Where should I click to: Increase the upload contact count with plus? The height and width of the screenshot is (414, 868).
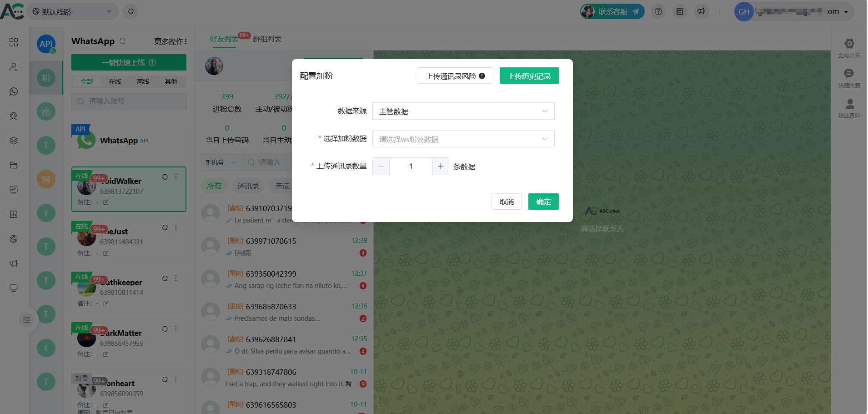440,167
